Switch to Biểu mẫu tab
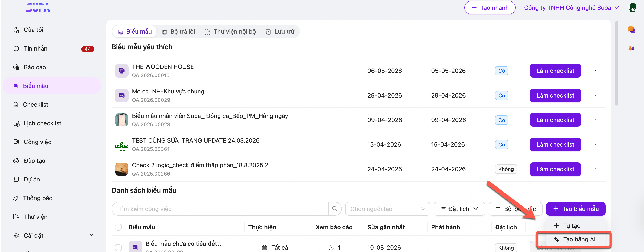The width and height of the screenshot is (644, 252). pos(135,31)
